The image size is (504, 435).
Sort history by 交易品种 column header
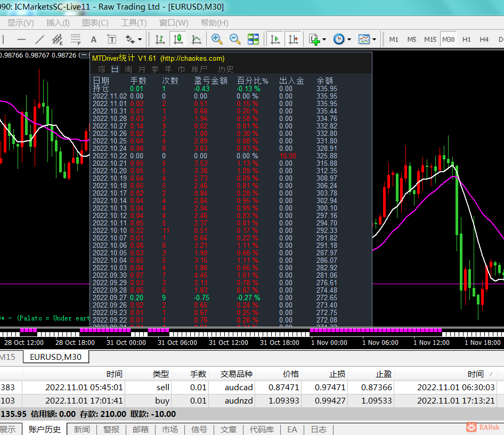coord(232,374)
